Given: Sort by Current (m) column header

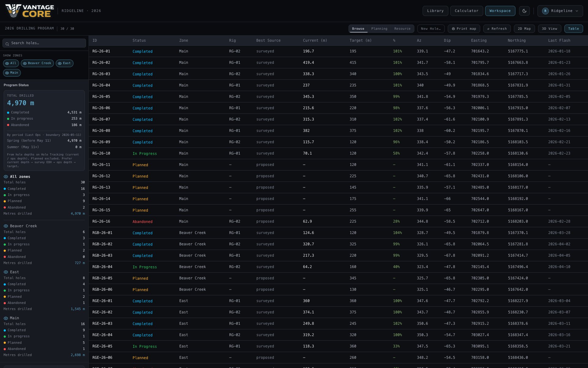Looking at the screenshot, I should 315,40.
